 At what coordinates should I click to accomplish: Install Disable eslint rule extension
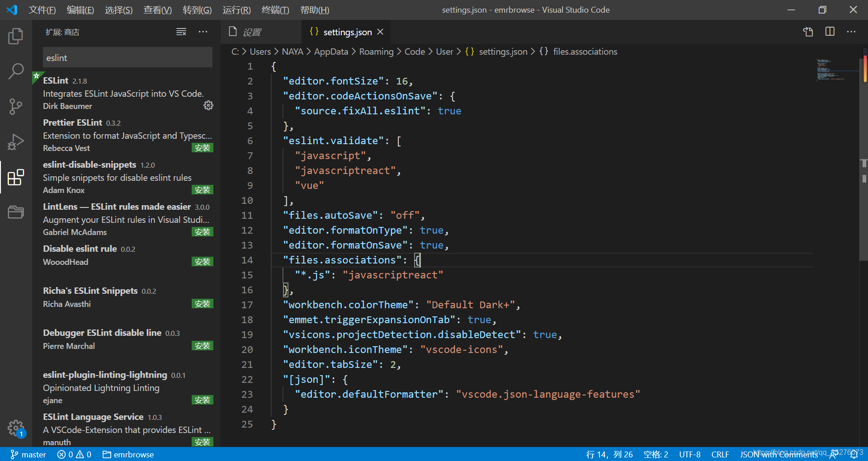point(203,262)
